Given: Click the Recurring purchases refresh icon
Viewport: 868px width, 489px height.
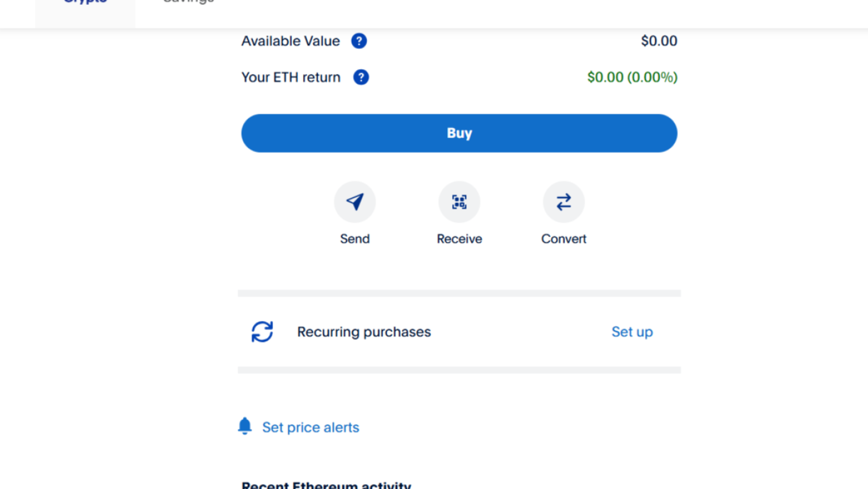Looking at the screenshot, I should point(262,332).
